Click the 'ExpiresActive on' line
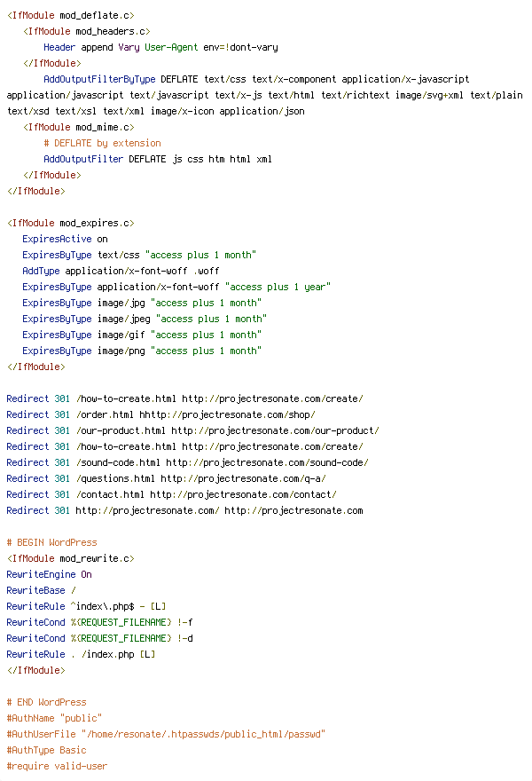The height and width of the screenshot is (781, 532). pyautogui.click(x=65, y=239)
